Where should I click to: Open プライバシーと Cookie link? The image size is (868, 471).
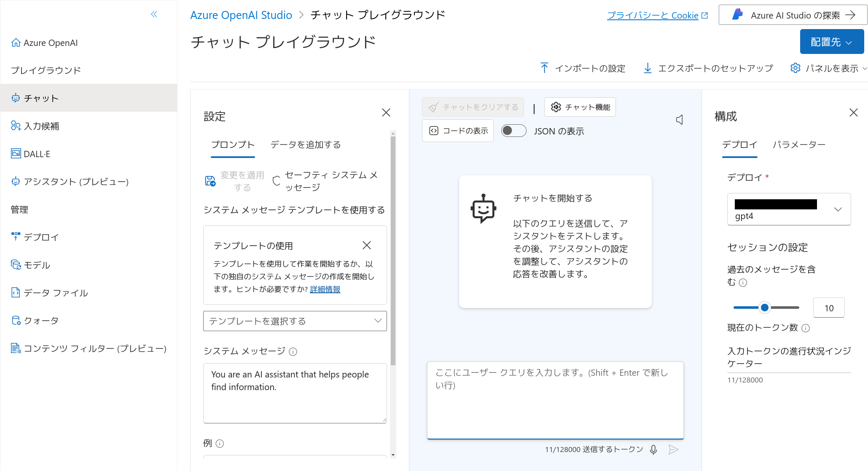pos(657,16)
